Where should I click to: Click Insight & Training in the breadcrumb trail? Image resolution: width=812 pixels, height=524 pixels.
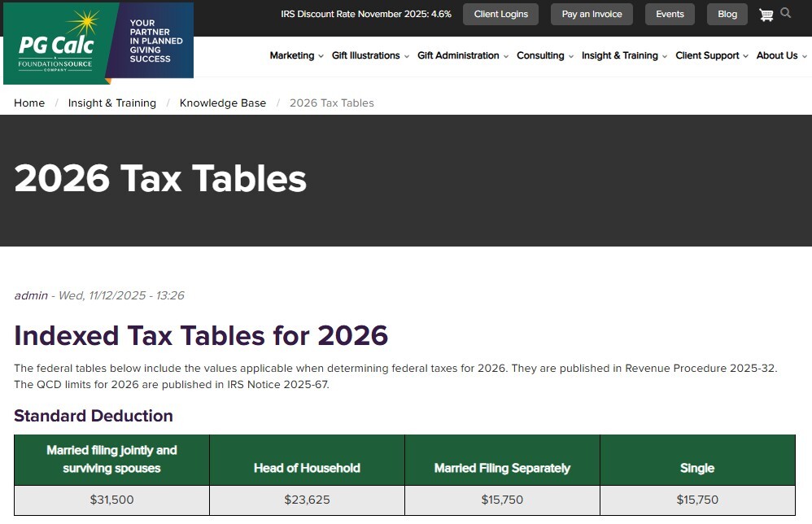pyautogui.click(x=111, y=103)
